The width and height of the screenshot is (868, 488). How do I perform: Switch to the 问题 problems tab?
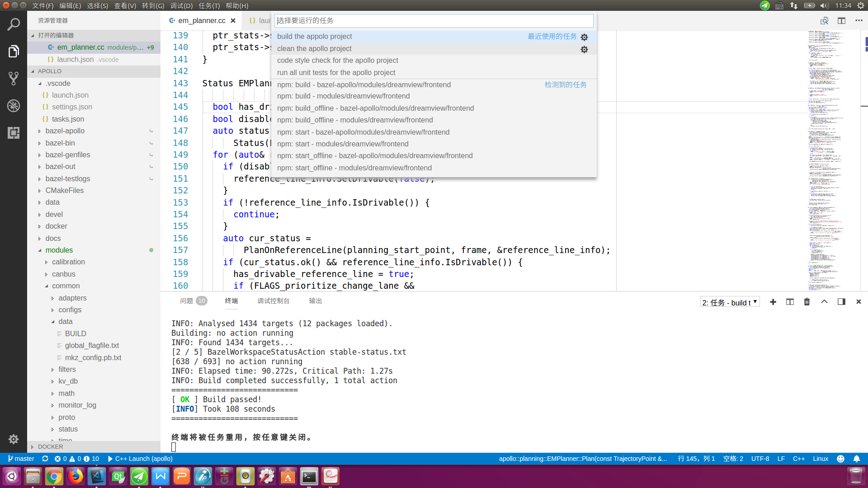186,301
